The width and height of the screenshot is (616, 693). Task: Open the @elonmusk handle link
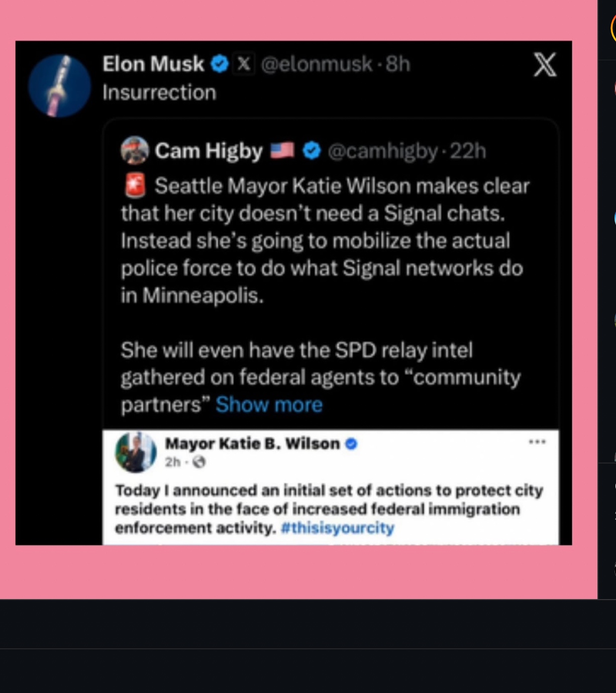(317, 64)
